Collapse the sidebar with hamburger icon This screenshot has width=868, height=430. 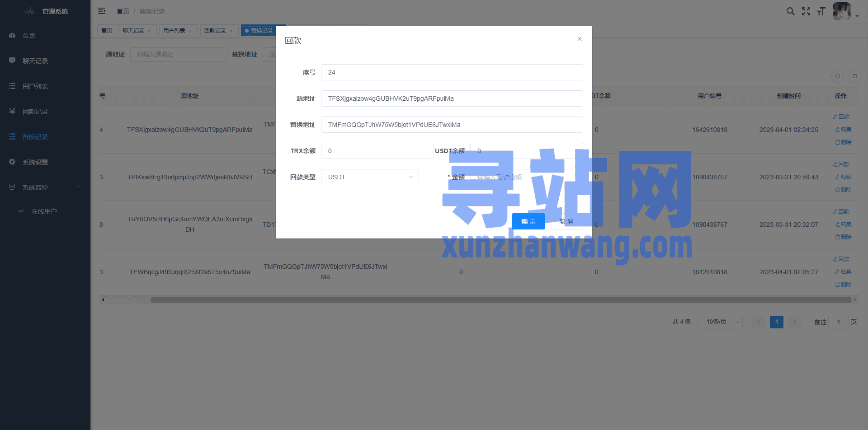(x=102, y=11)
